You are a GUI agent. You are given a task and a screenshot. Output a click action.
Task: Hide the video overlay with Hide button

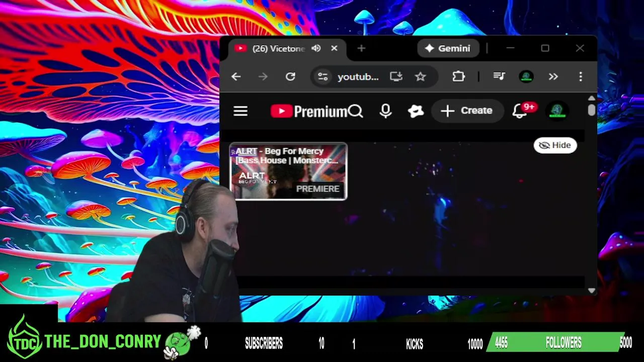[x=555, y=145]
